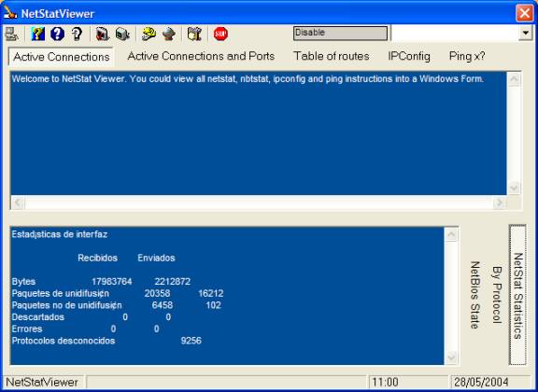Viewport: 538px width, 392px height.
Task: Click the Disable button in toolbar
Action: (340, 34)
